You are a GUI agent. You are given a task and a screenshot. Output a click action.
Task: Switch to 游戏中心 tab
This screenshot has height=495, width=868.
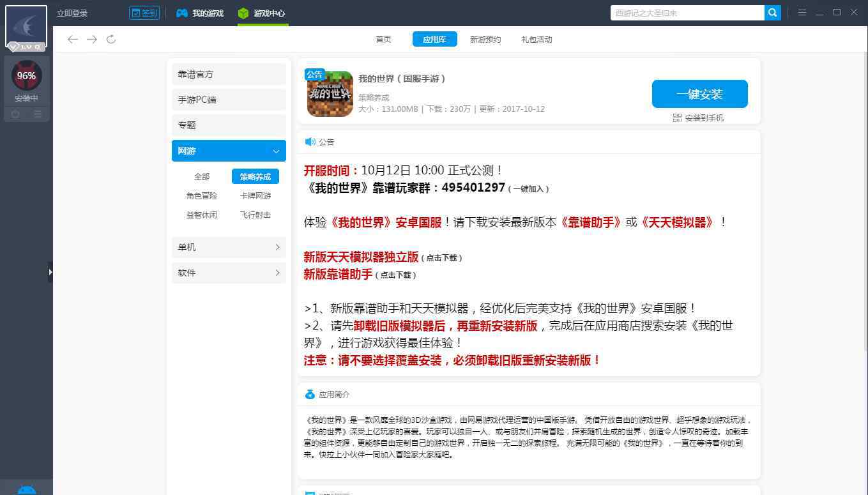pyautogui.click(x=263, y=13)
